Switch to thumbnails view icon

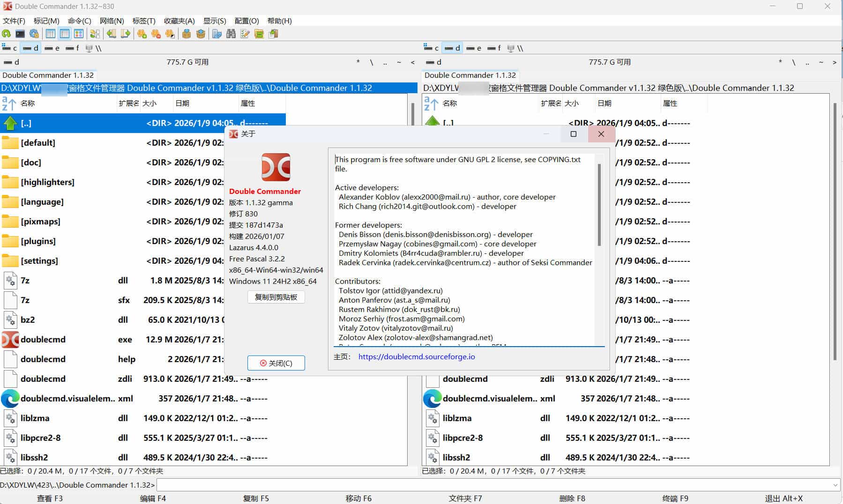[79, 34]
